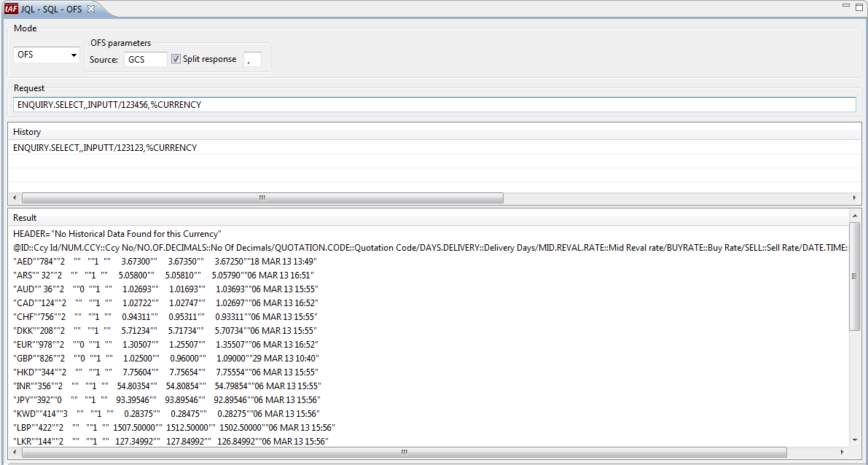868x465 pixels.
Task: Select the JQL - SQL - OFS tab
Action: (51, 9)
